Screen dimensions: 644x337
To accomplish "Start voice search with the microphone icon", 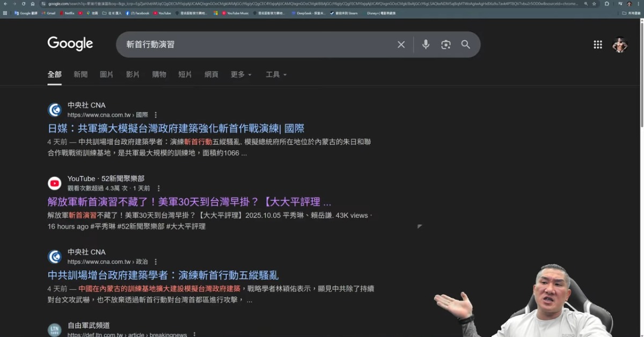I will pos(426,45).
